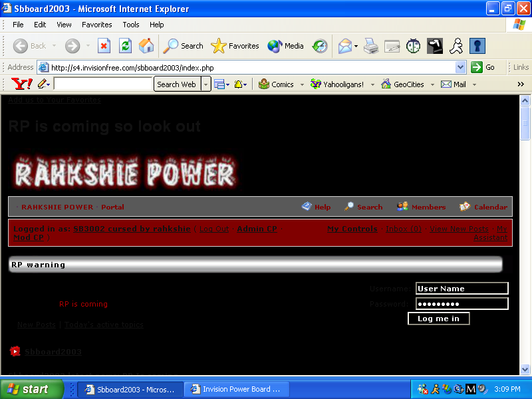Click the Log Out link
Viewport: 532px width, 399px height.
[214, 229]
